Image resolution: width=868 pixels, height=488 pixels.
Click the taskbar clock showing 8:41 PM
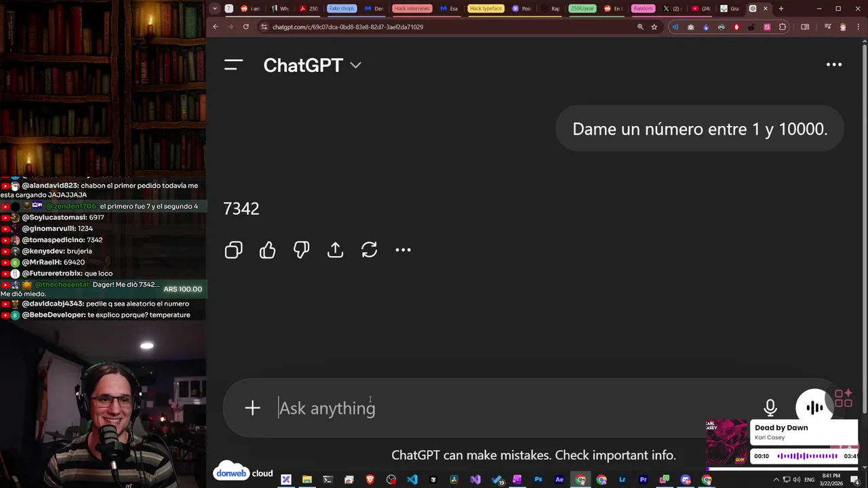coord(831,480)
